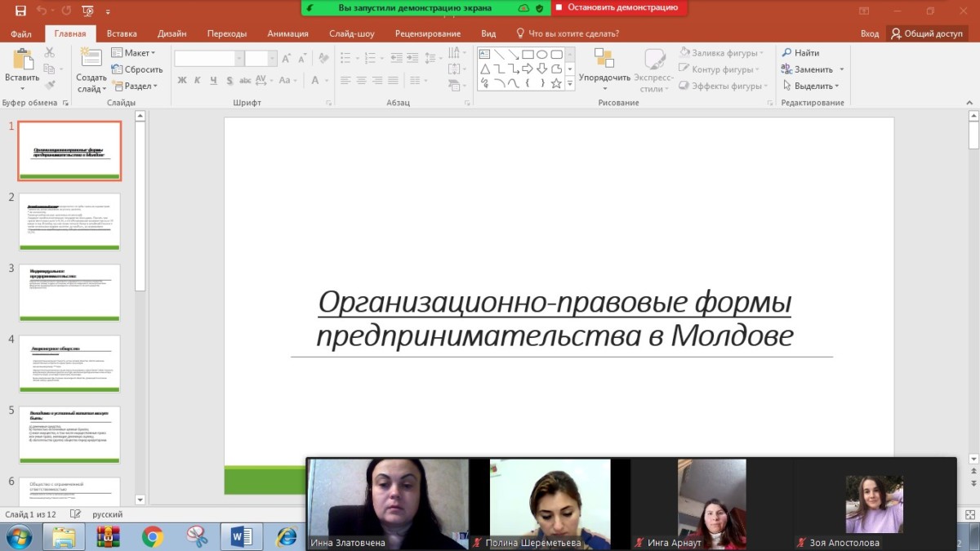Switch to the Вставка tab
Image resolution: width=980 pixels, height=551 pixels.
[x=122, y=33]
